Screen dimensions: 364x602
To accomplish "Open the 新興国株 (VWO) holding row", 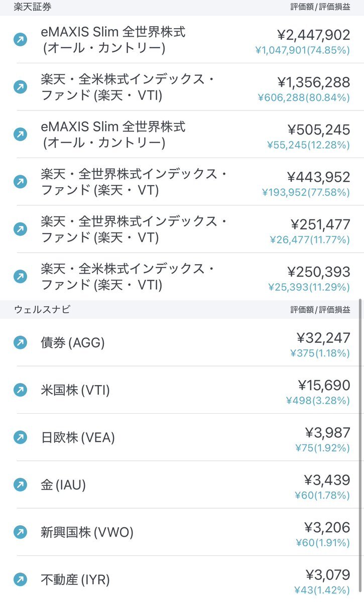I will pyautogui.click(x=182, y=532).
